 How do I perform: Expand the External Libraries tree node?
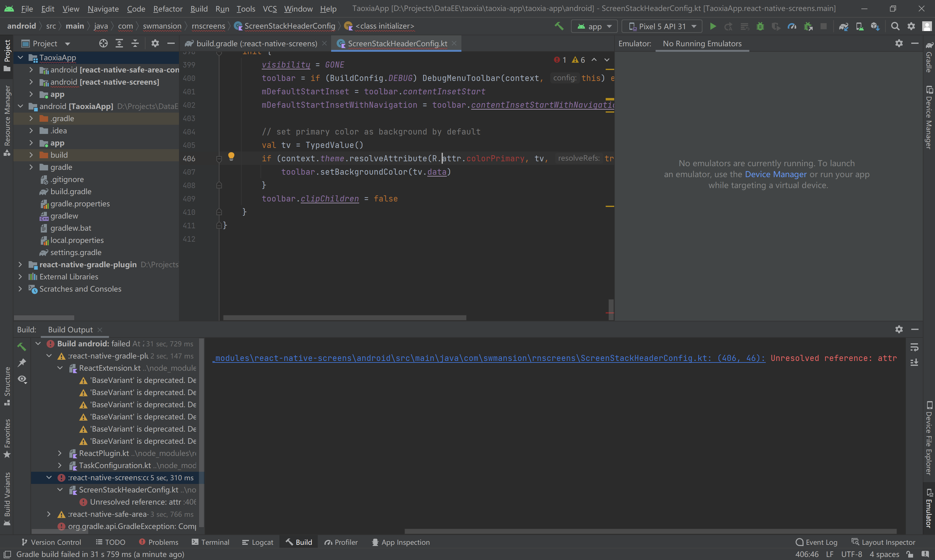(20, 277)
